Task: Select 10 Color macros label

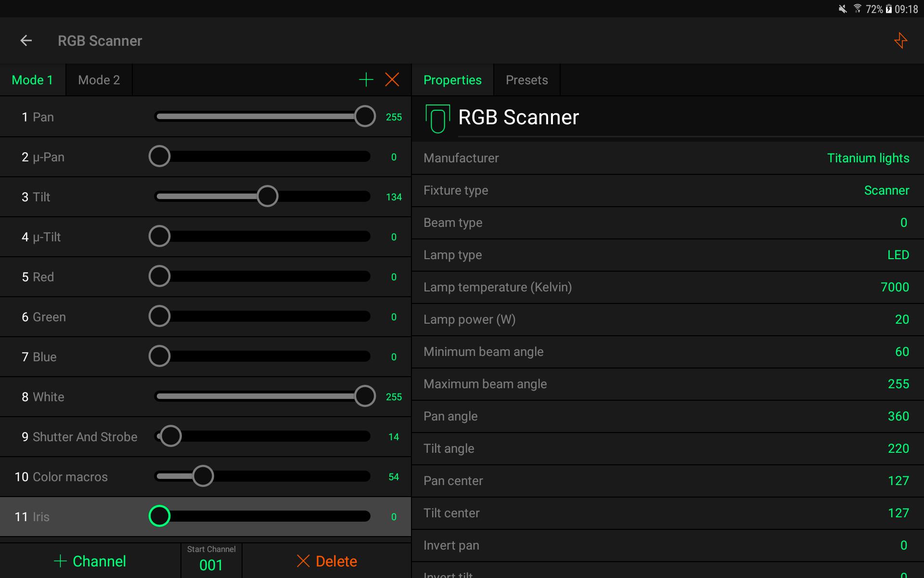Action: (x=61, y=477)
